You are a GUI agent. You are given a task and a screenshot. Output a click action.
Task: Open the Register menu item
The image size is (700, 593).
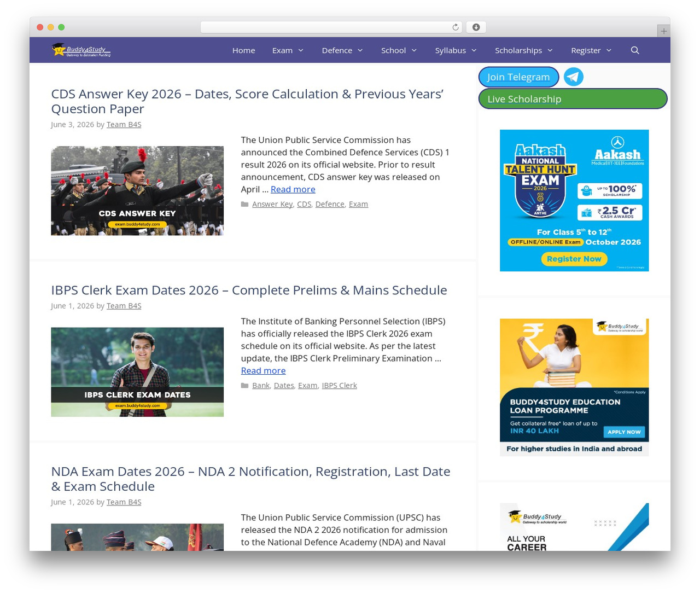[x=586, y=50]
